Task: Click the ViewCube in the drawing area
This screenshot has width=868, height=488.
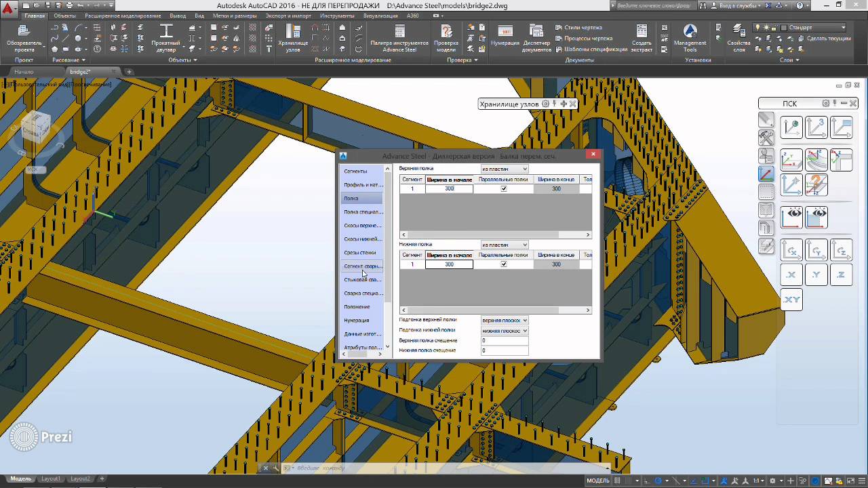Action: [35, 127]
